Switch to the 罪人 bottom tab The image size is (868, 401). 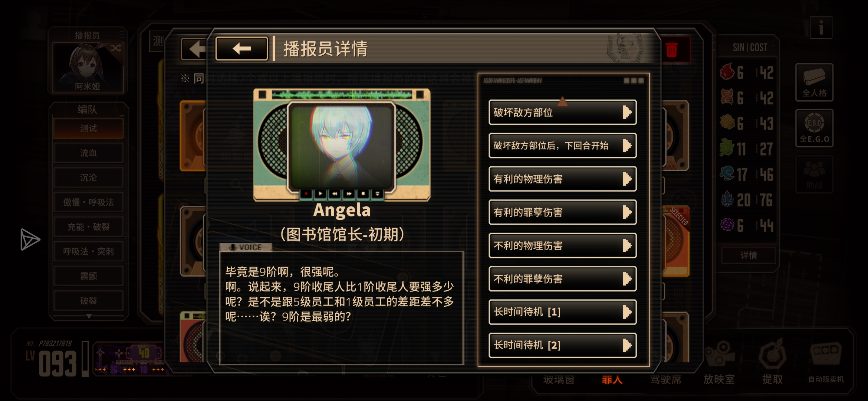(x=612, y=379)
